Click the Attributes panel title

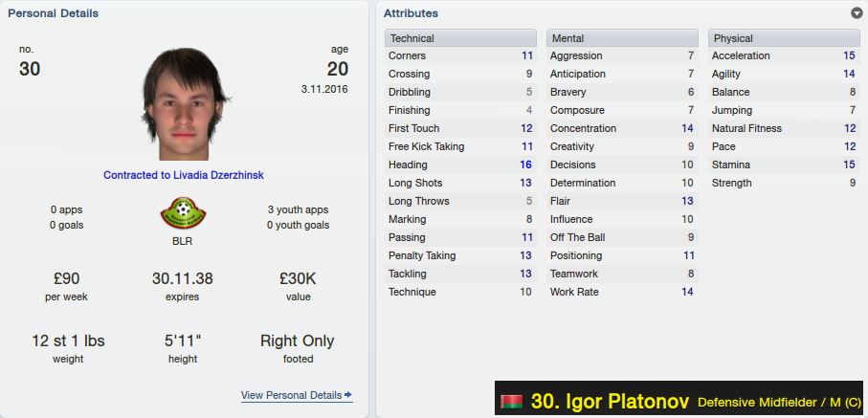[411, 13]
